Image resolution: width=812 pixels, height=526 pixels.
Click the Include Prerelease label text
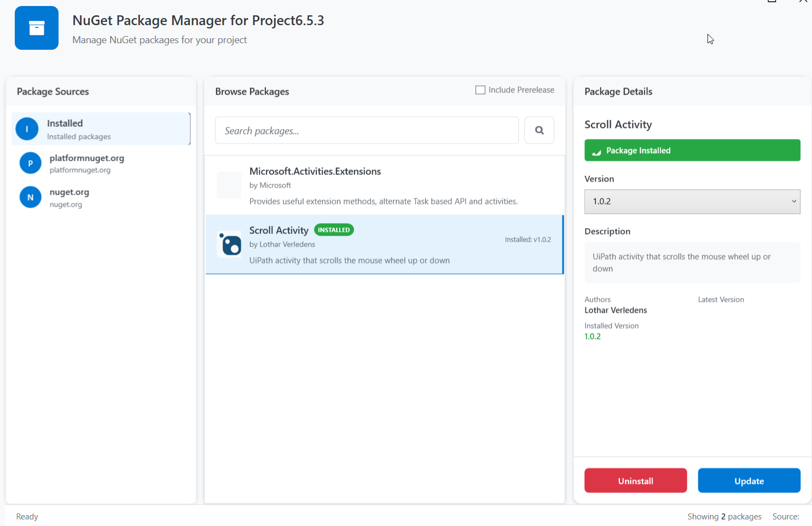point(521,90)
